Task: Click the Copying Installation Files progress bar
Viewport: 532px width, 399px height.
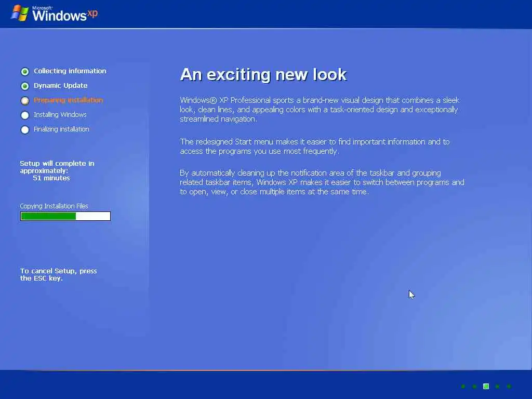Action: 65,216
